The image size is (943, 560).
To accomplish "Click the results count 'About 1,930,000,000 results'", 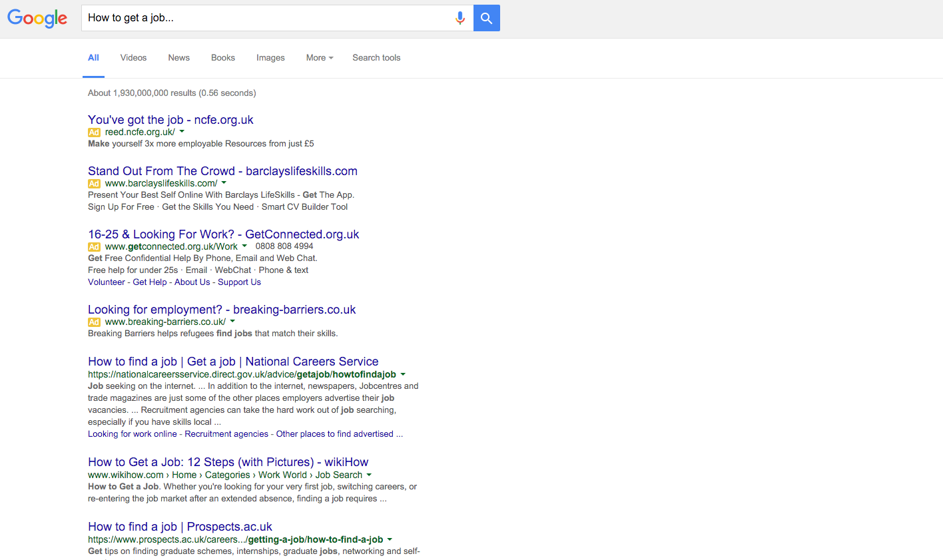I will tap(172, 93).
